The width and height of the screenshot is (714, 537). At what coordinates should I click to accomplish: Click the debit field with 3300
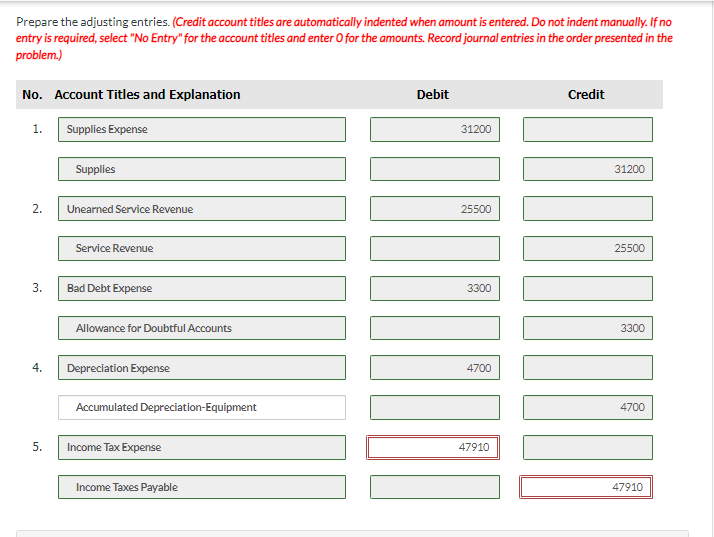(x=435, y=288)
